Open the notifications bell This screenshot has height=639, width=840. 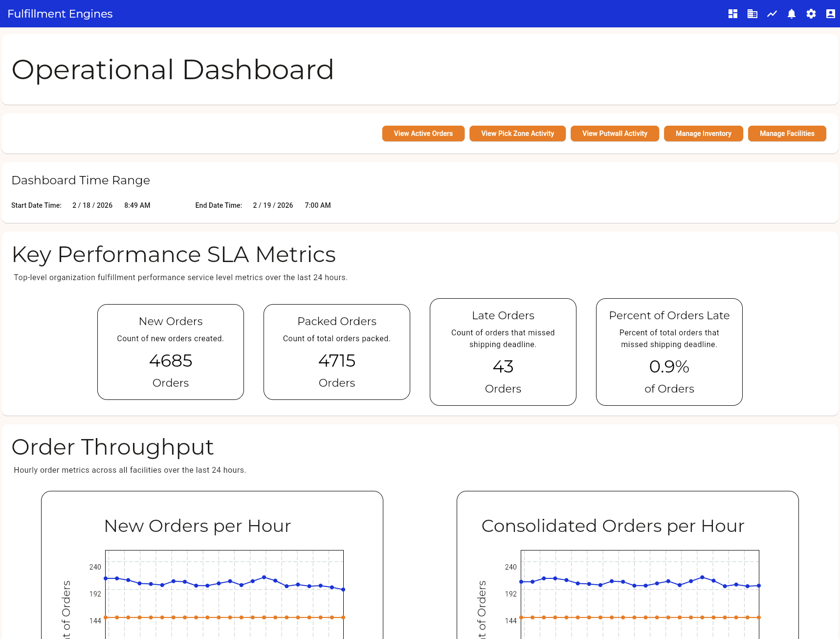coord(791,14)
